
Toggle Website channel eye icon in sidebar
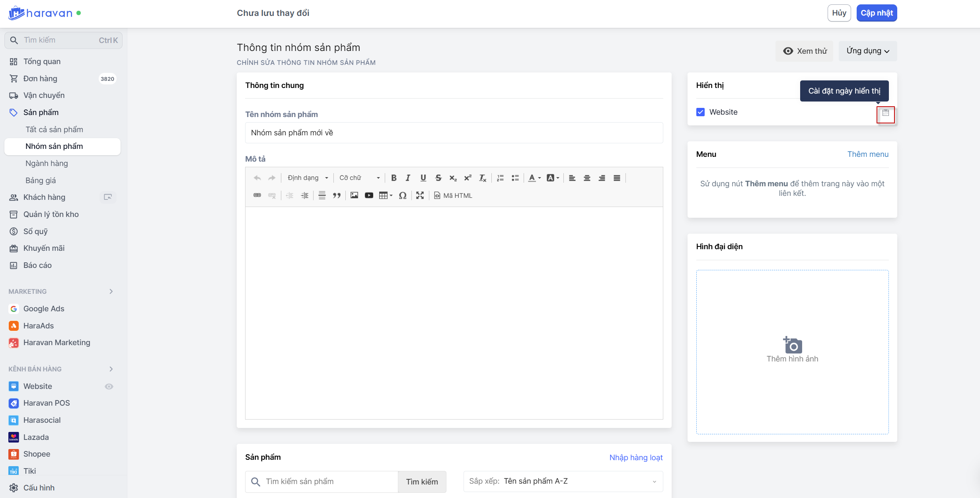[109, 387]
